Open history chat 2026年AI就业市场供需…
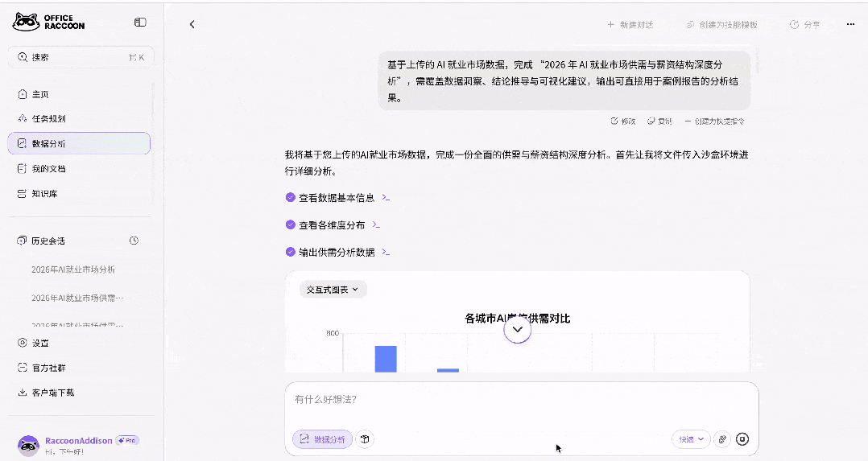The width and height of the screenshot is (868, 461). click(77, 298)
